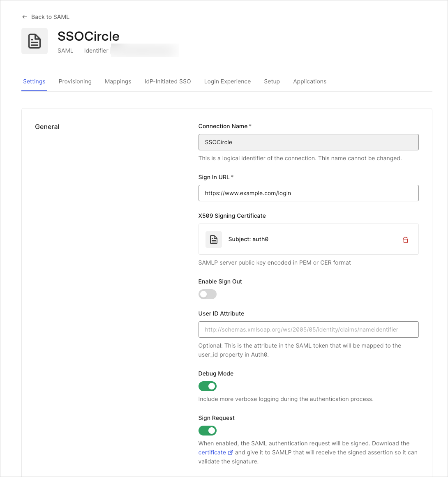Click the Back to SAML link
Screen dimensions: 448x477
50,17
